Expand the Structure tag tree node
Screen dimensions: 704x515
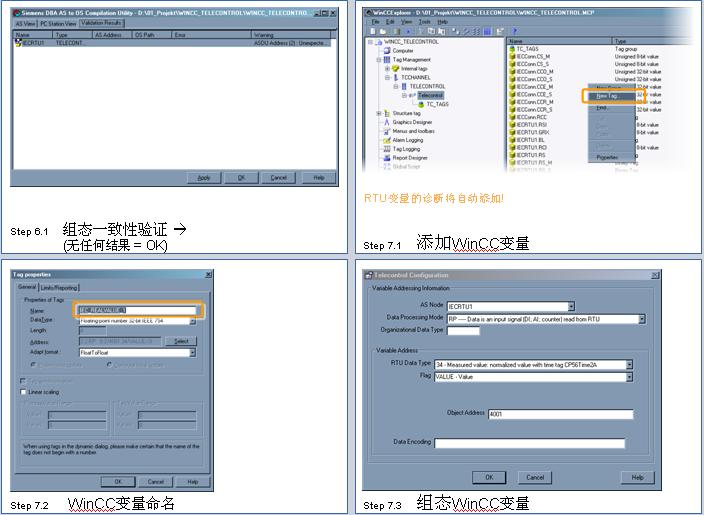pyautogui.click(x=379, y=113)
